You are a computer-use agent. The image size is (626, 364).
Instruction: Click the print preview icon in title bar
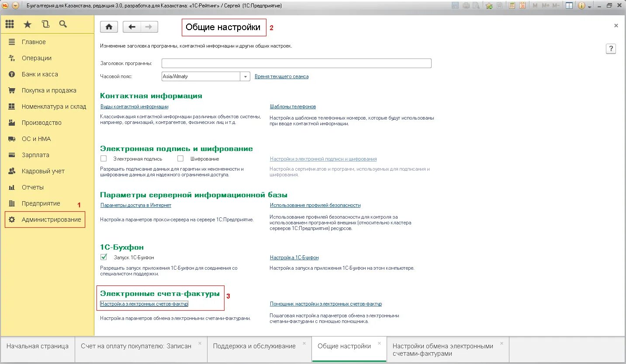(x=476, y=6)
